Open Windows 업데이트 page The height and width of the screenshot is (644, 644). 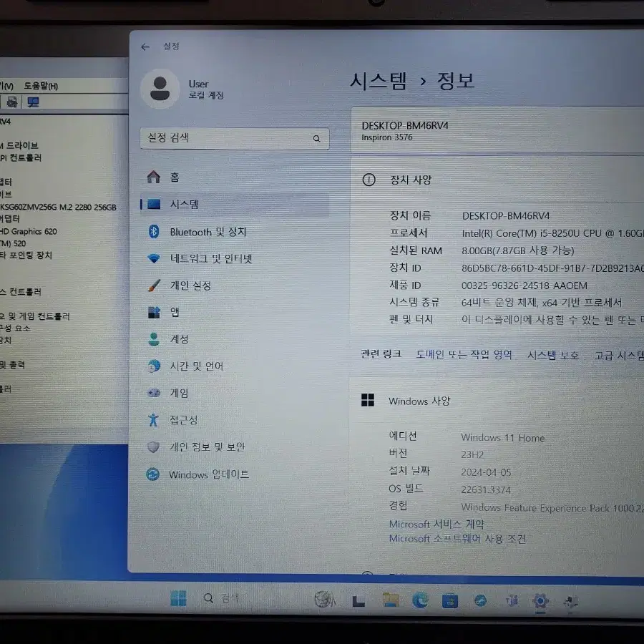(235, 474)
